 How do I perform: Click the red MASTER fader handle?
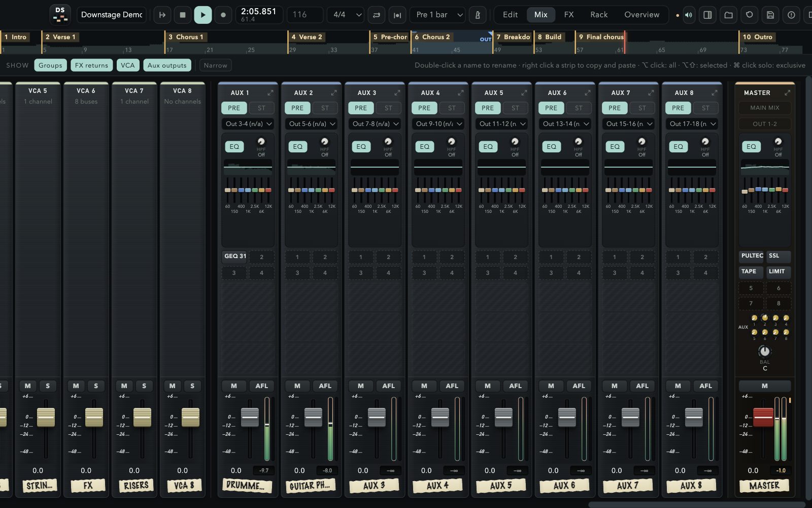pos(763,417)
